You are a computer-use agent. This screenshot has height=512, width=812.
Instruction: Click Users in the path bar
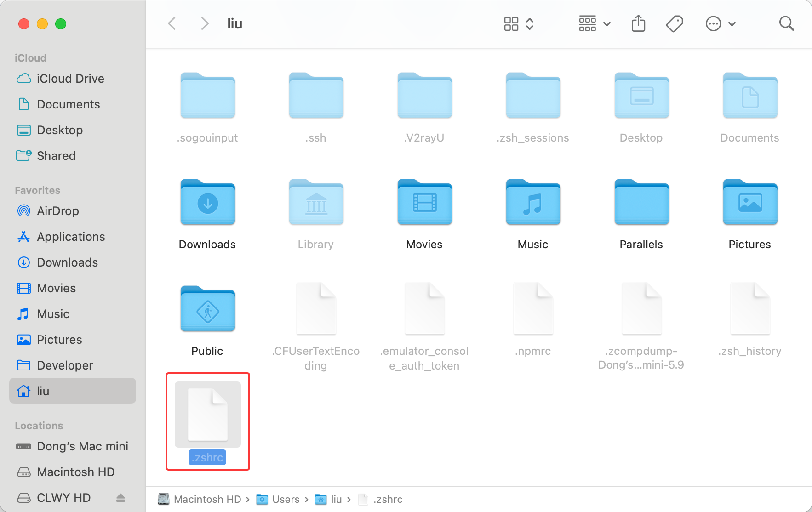(285, 499)
